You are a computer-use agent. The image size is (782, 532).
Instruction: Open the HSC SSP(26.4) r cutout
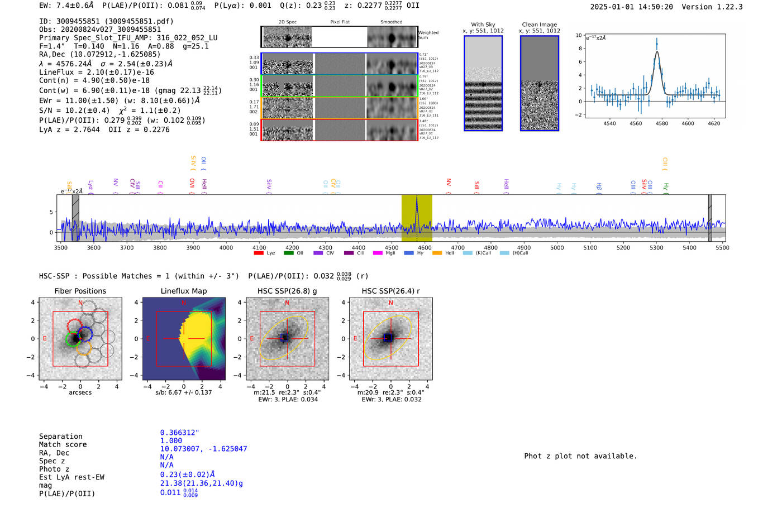[391, 339]
